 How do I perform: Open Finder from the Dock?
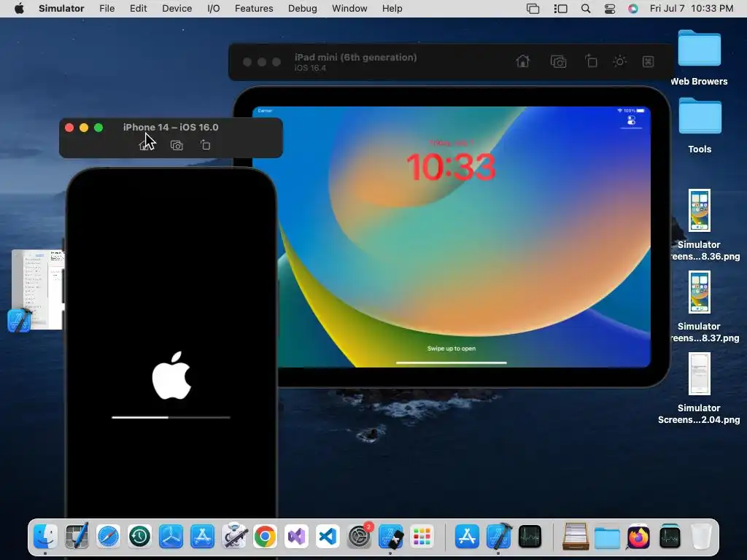(46, 537)
